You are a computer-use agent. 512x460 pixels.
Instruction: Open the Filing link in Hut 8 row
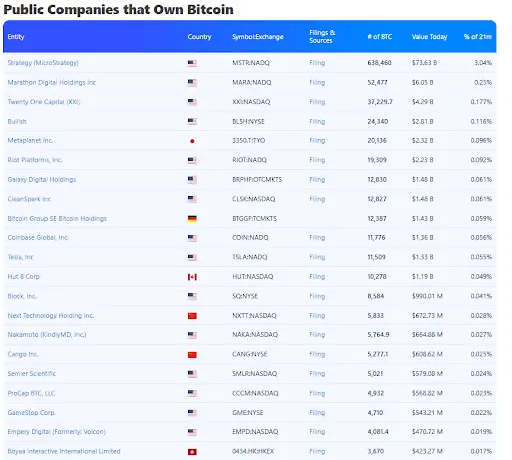coord(317,276)
